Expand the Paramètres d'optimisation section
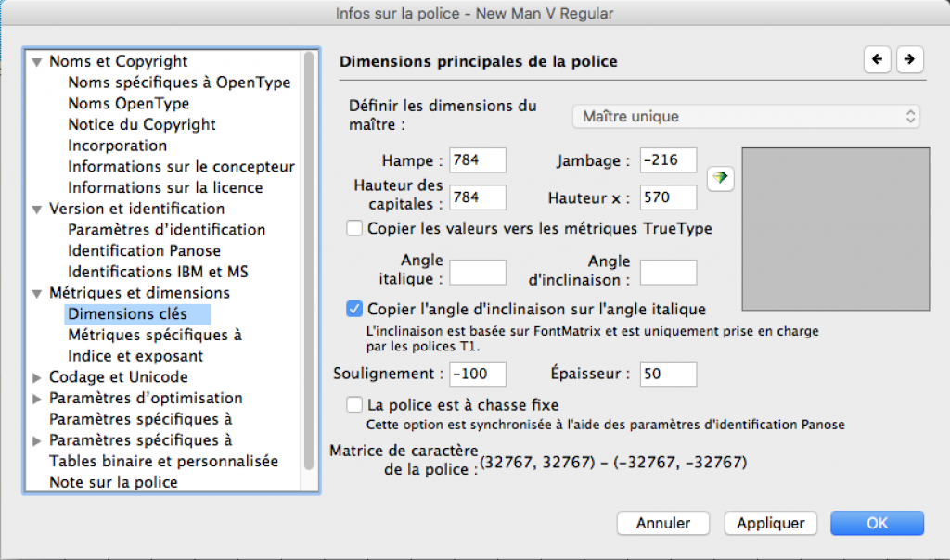 [37, 399]
